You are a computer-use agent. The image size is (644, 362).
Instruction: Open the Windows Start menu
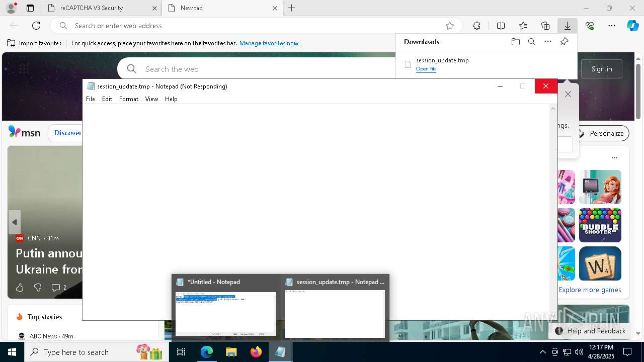tap(12, 352)
